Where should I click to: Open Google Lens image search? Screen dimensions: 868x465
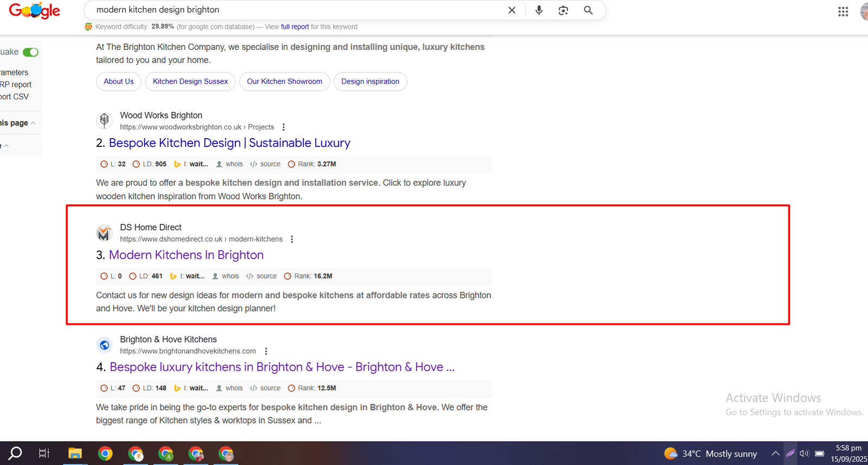[x=563, y=10]
